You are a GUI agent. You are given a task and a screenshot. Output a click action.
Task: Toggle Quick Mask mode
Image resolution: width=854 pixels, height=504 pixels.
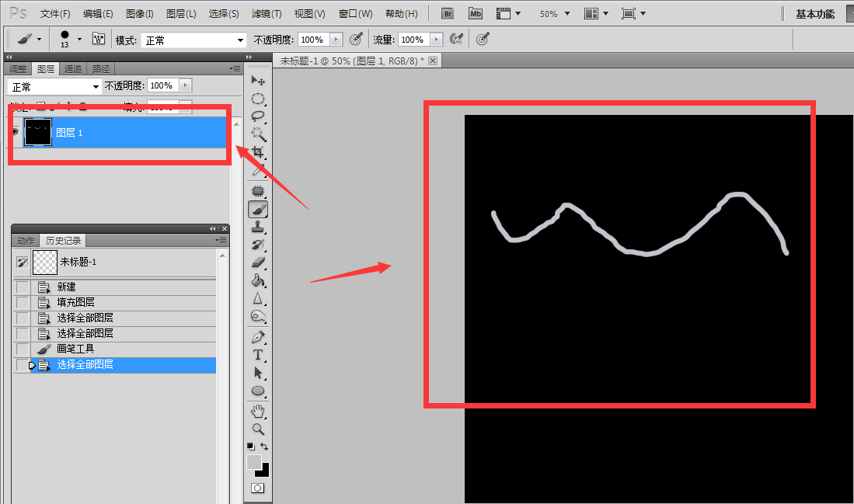point(258,488)
